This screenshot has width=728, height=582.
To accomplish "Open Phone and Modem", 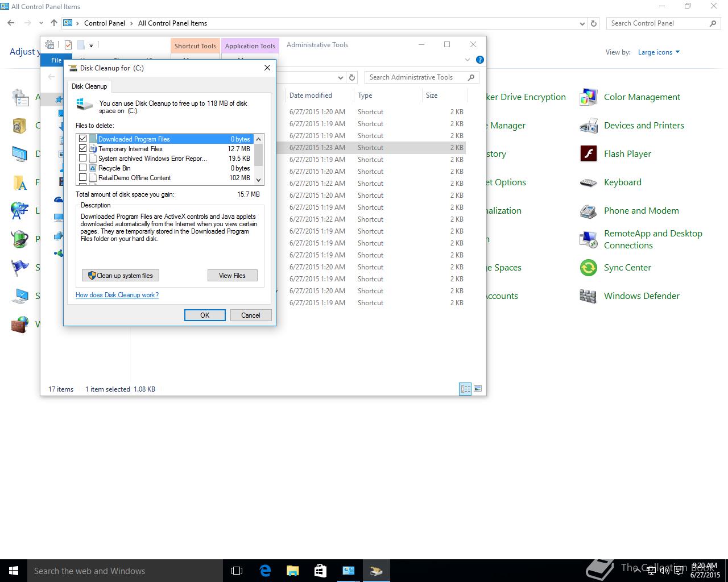I will tap(629, 211).
